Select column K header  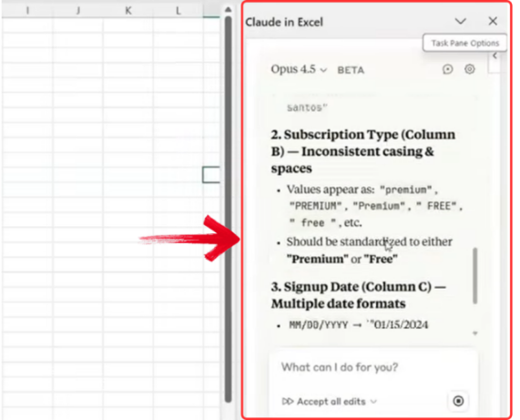128,11
